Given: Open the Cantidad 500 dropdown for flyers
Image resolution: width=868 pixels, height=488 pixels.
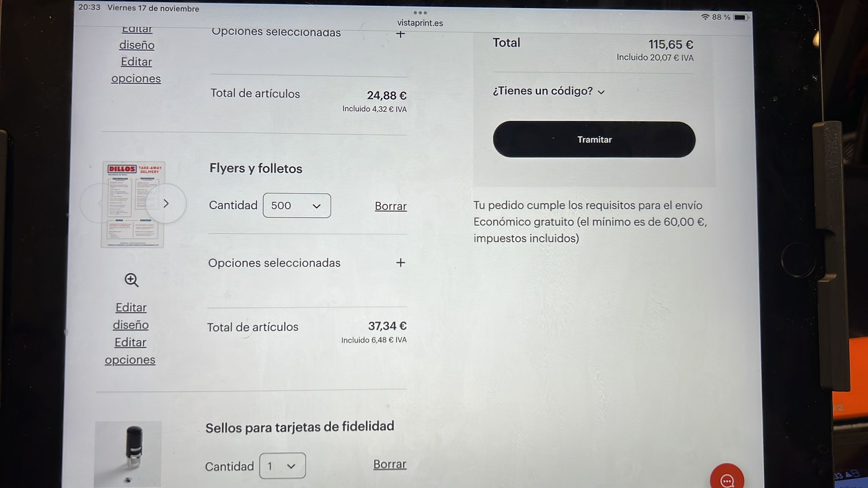Looking at the screenshot, I should pos(297,206).
